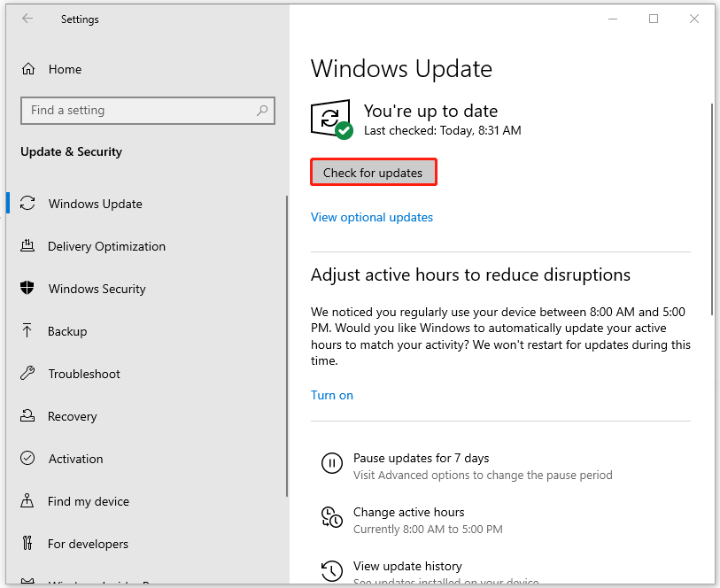Open View optional updates link
Screen dimensions: 720x588
coord(371,217)
